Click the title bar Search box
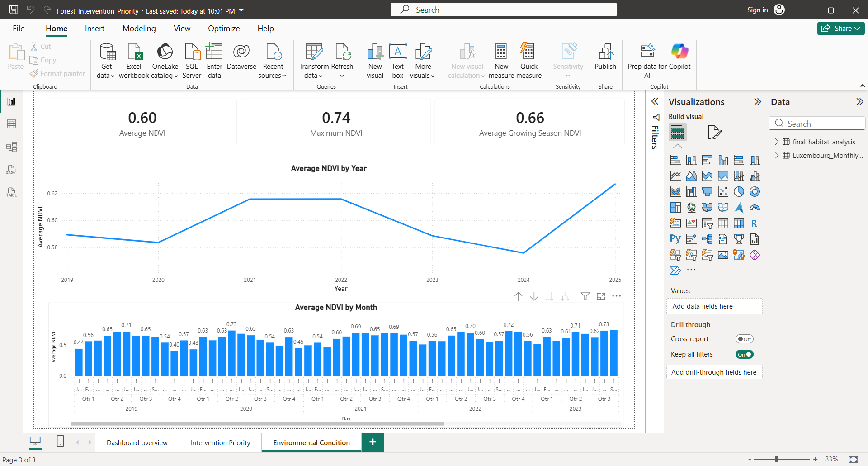Viewport: 868px width, 466px height. 503,10
